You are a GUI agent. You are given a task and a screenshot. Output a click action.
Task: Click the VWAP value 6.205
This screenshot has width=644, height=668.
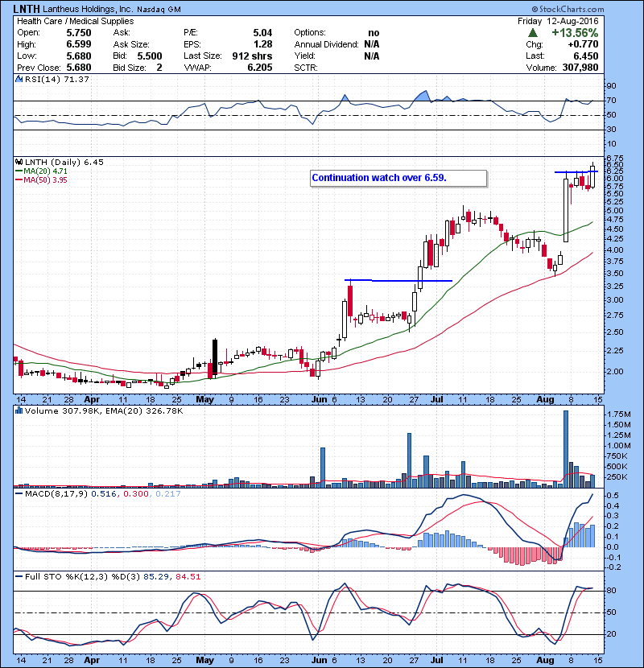[x=260, y=68]
